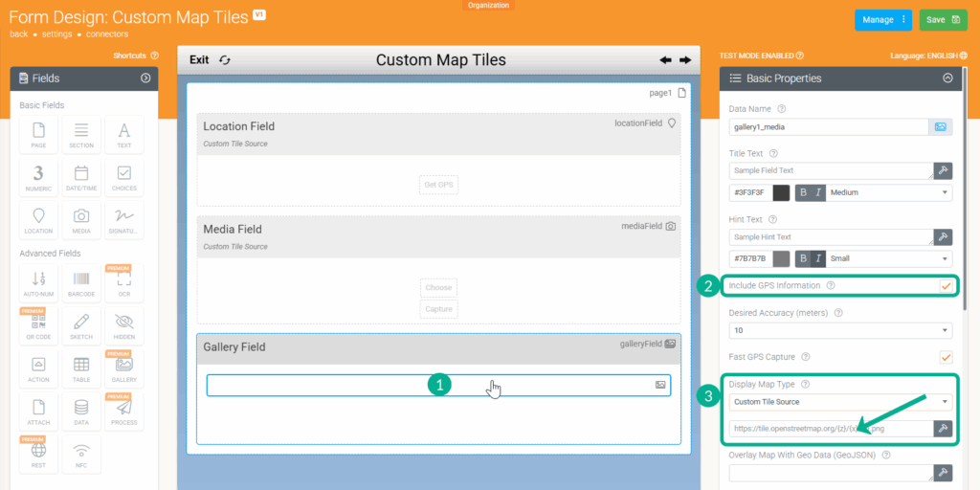Image resolution: width=980 pixels, height=490 pixels.
Task: Toggle italic for Hint Text
Action: click(x=818, y=258)
